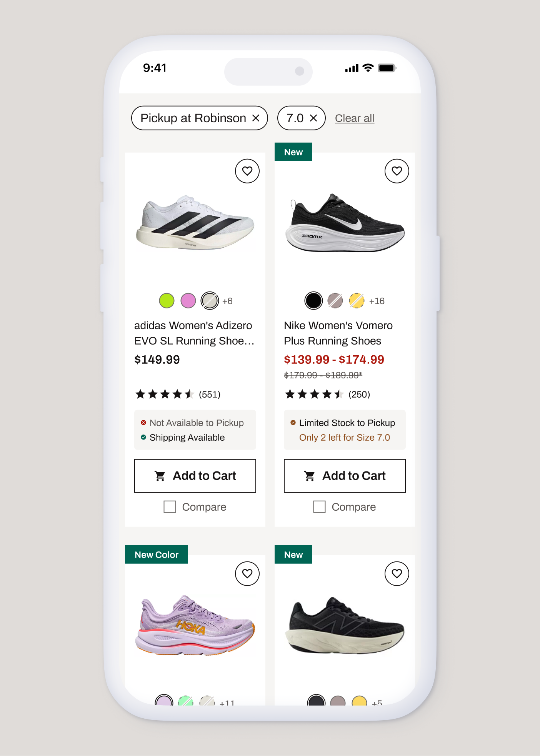This screenshot has height=756, width=540.
Task: Choose pink color swatch on adidas shoe
Action: pyautogui.click(x=188, y=301)
